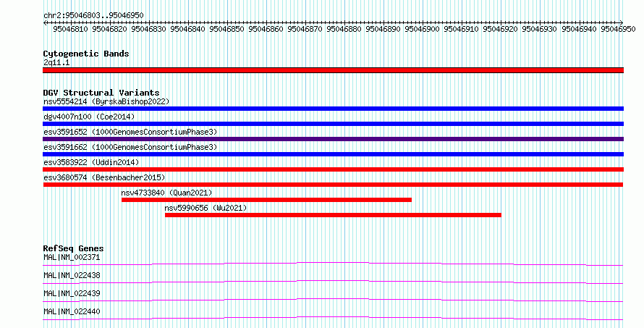Select the magenta transcript line for MAL|NM_022438
The width and height of the screenshot is (644, 328).
(333, 282)
